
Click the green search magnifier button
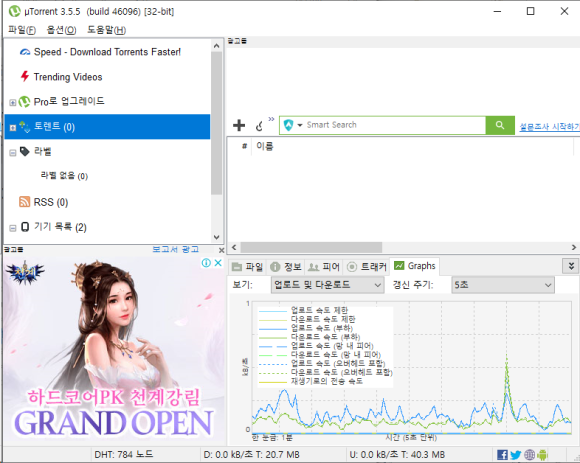pyautogui.click(x=500, y=125)
